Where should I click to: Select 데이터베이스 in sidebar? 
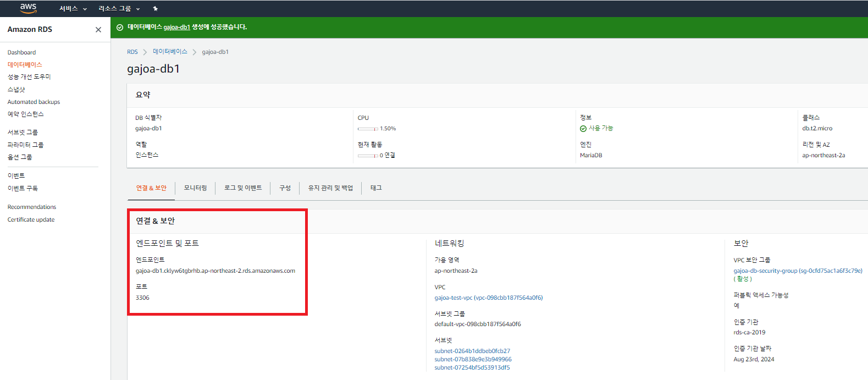pos(25,65)
